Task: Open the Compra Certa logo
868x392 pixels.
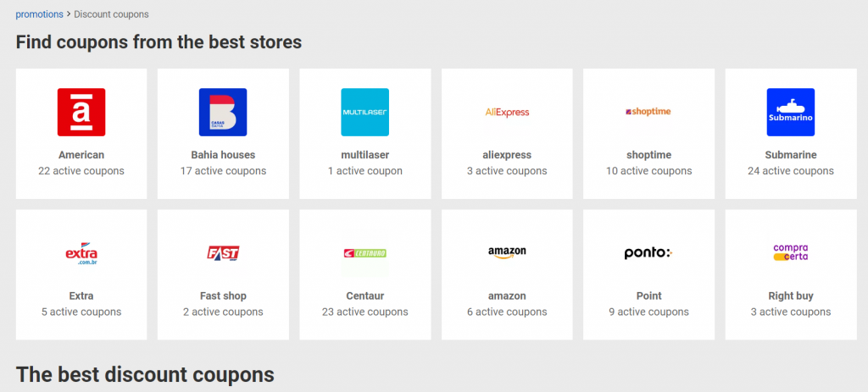Action: (791, 253)
